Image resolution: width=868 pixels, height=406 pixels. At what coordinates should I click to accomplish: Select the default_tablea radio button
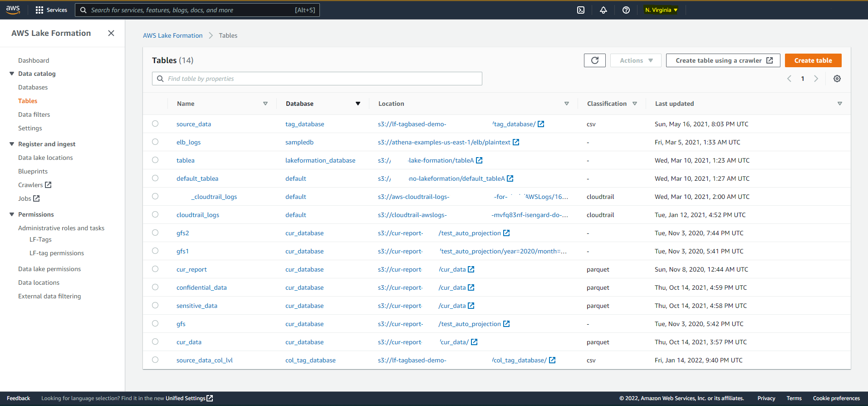155,178
